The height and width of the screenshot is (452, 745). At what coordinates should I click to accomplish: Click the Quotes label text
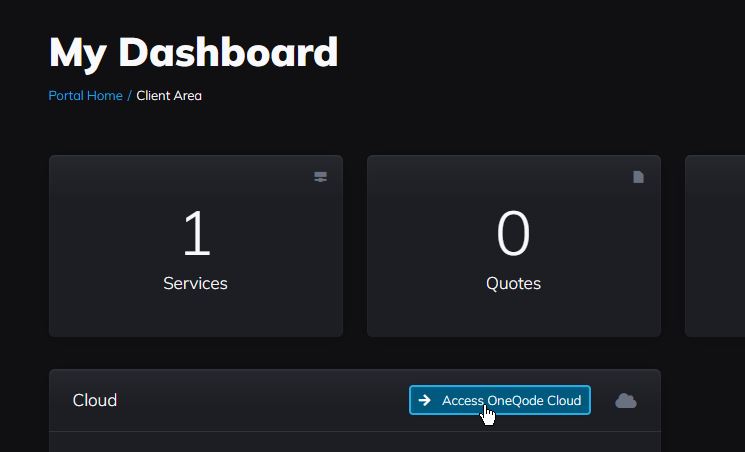pyautogui.click(x=513, y=284)
